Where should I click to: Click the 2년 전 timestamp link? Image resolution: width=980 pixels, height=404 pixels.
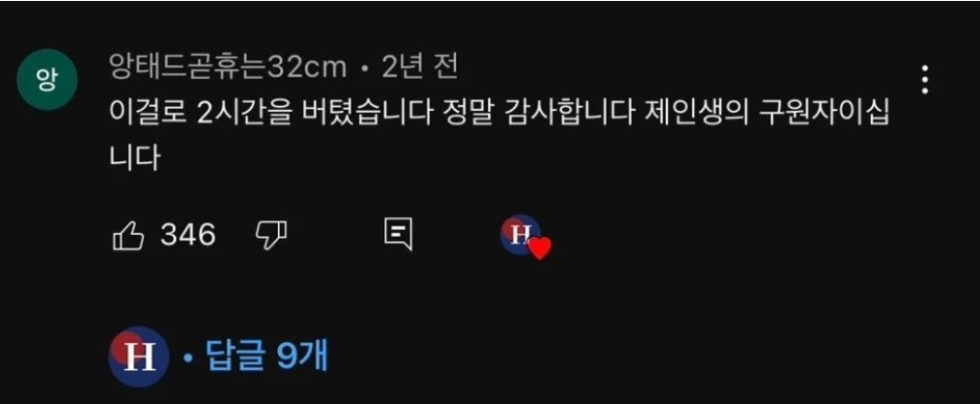419,67
